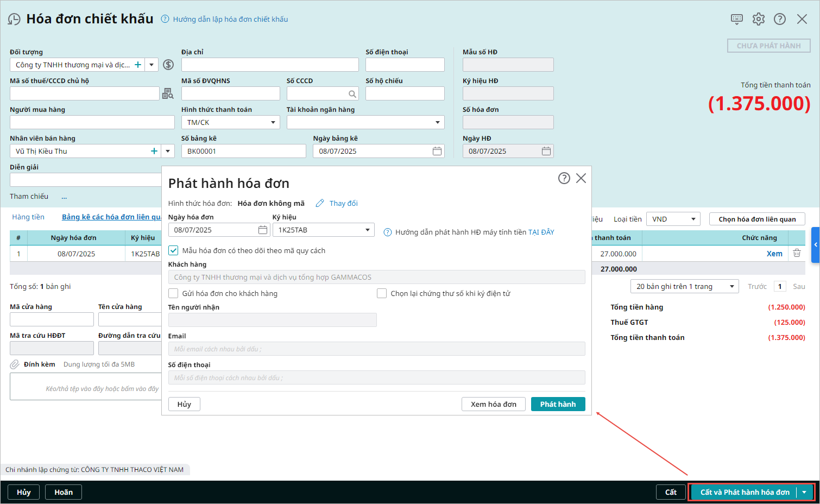Click Xem hóa đơn button
820x504 pixels.
point(493,404)
